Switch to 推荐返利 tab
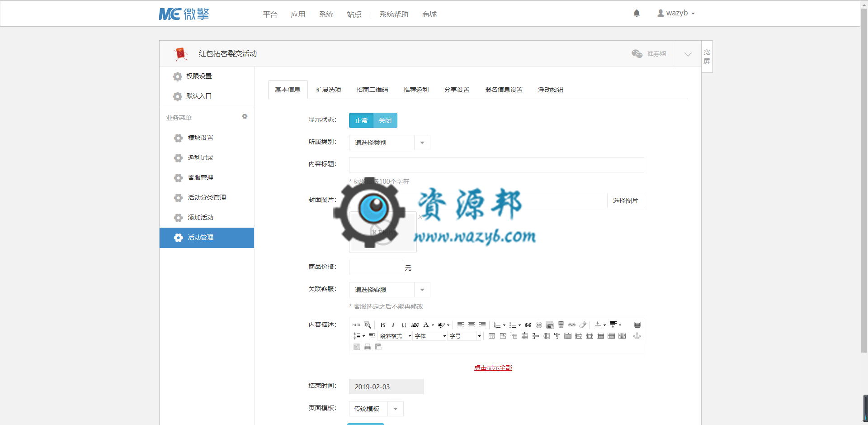Viewport: 868px width, 425px height. click(416, 90)
